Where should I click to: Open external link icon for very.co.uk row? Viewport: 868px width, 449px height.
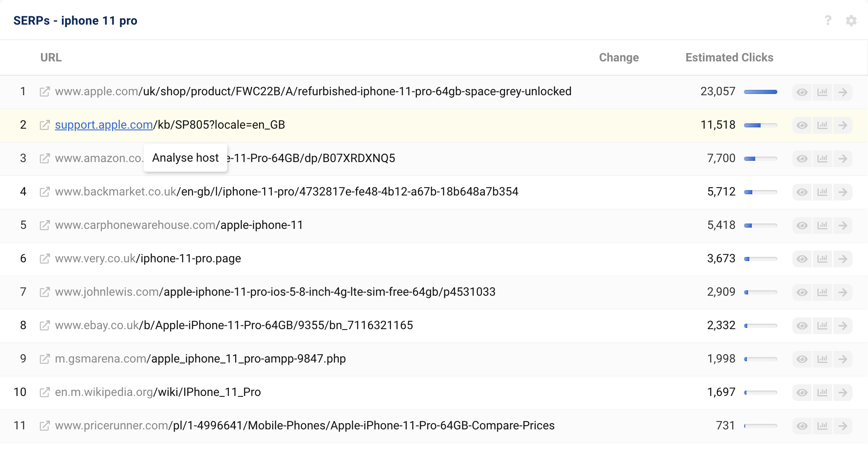pyautogui.click(x=45, y=259)
